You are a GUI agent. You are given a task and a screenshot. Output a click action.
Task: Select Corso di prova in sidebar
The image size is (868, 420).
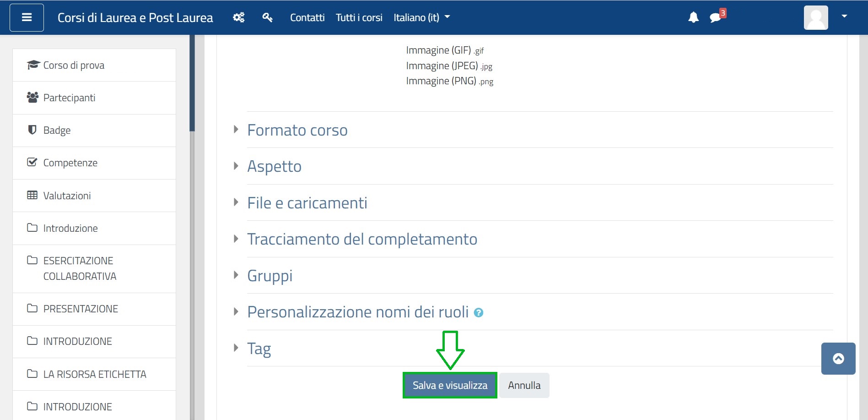click(94, 65)
